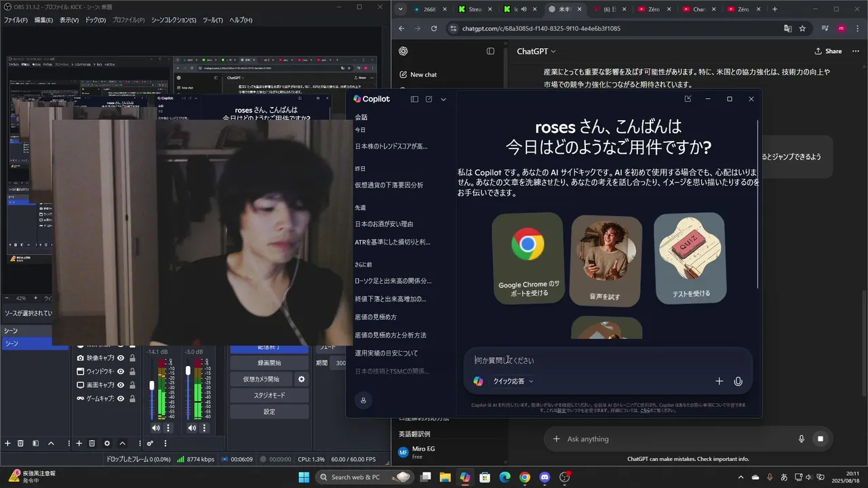Toggle lock on ゲームキャプチャ source
868x488 pixels.
click(x=132, y=399)
